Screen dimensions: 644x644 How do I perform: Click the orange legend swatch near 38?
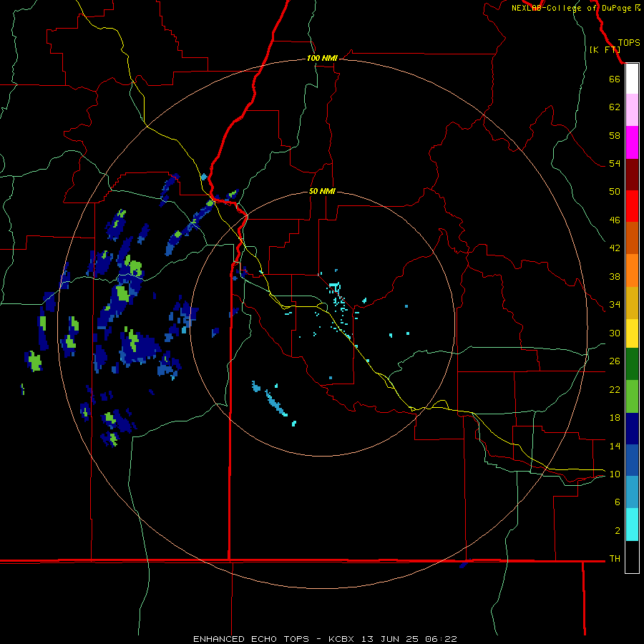(632, 270)
